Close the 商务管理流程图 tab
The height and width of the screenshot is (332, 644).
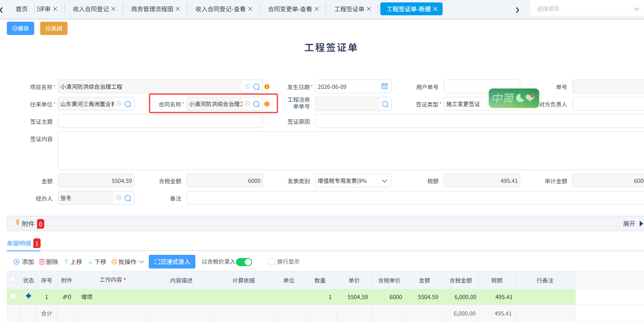click(x=178, y=9)
